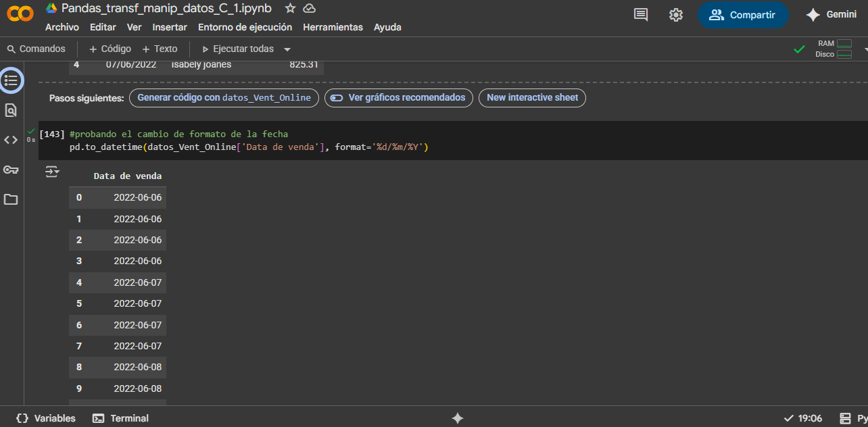Open the find and replace sidebar icon
The image size is (868, 427).
pos(11,110)
